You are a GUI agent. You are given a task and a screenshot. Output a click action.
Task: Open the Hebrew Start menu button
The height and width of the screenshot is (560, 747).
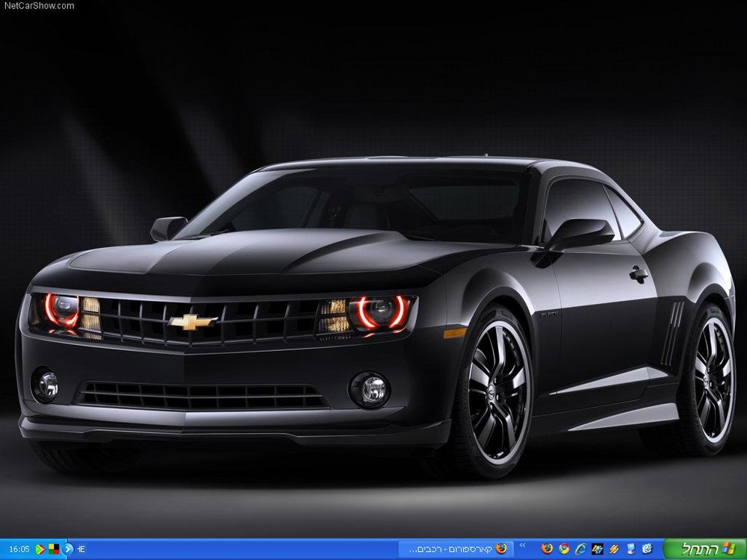[x=705, y=549]
